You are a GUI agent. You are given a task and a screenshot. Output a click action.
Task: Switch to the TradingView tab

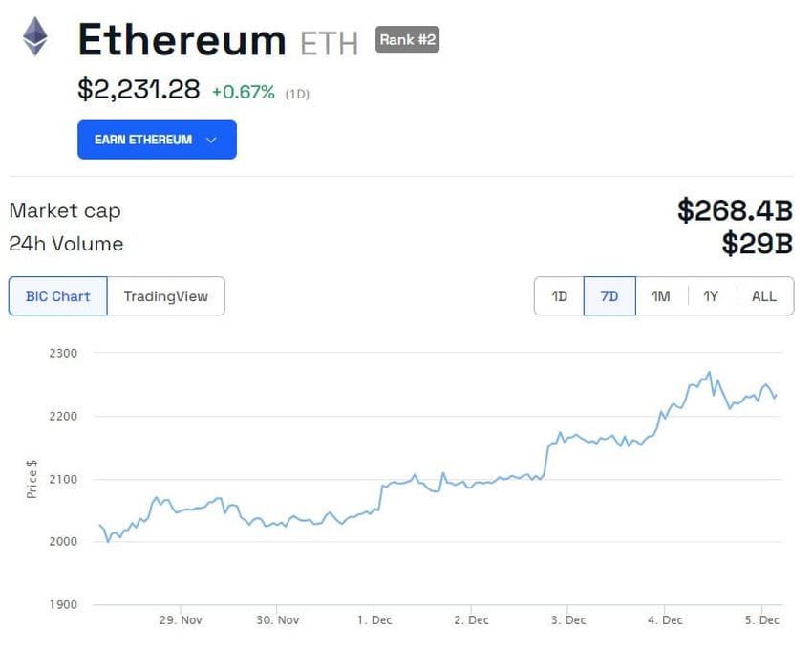click(167, 296)
